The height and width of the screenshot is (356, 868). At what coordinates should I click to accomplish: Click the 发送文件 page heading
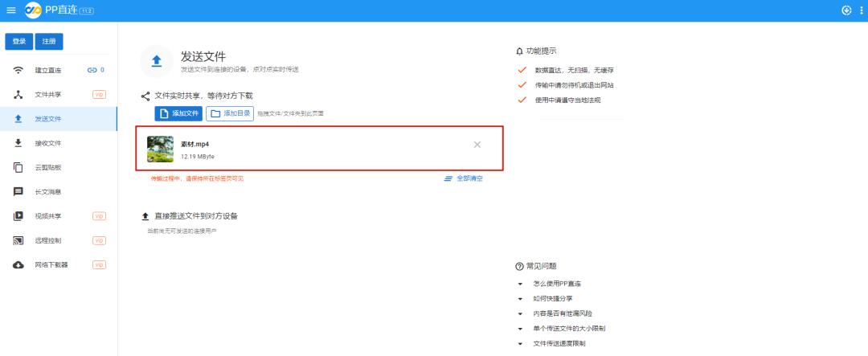point(203,56)
